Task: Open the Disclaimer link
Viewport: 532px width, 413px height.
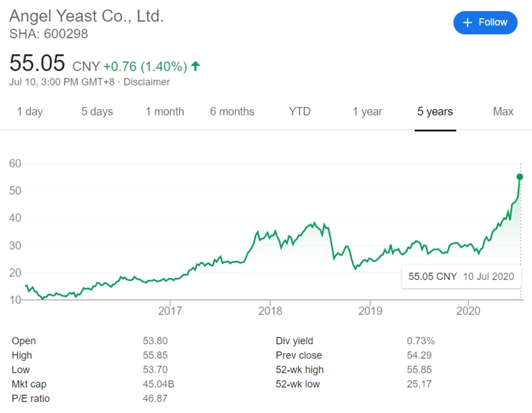Action: pyautogui.click(x=147, y=82)
